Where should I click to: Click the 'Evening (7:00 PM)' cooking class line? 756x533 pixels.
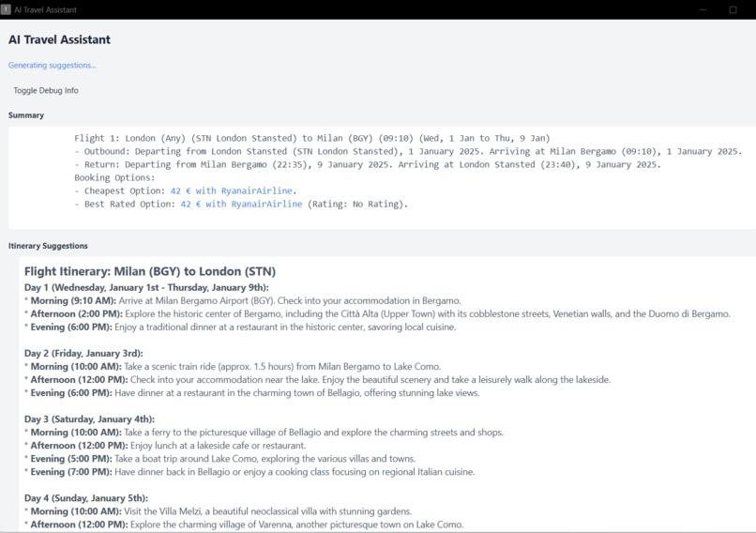[x=249, y=472]
